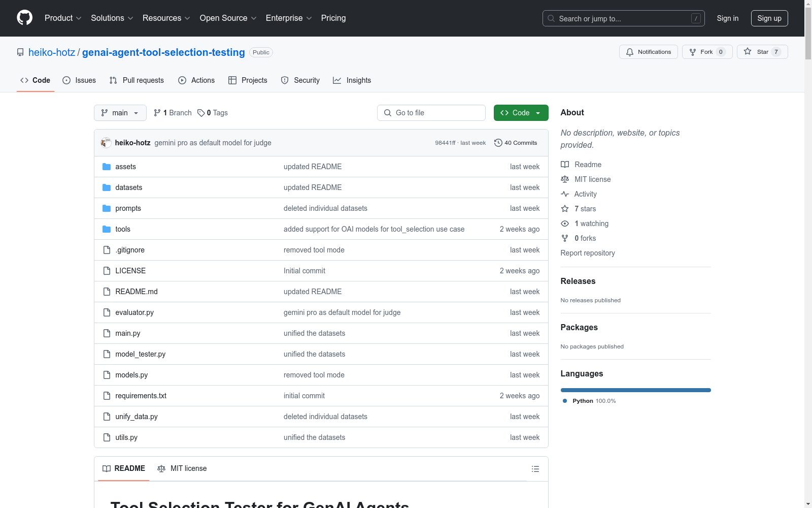Switch to the Pull requests tab

click(x=137, y=80)
